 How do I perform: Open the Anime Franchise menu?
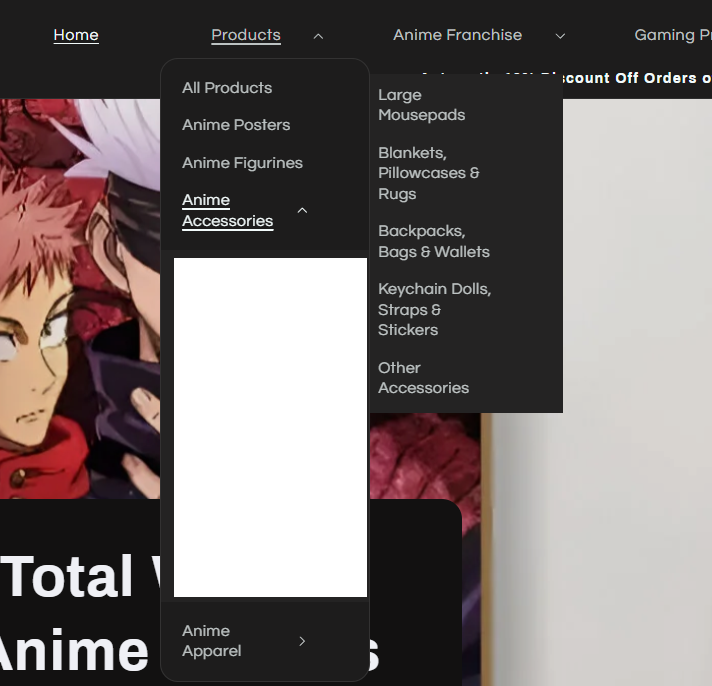(x=457, y=35)
